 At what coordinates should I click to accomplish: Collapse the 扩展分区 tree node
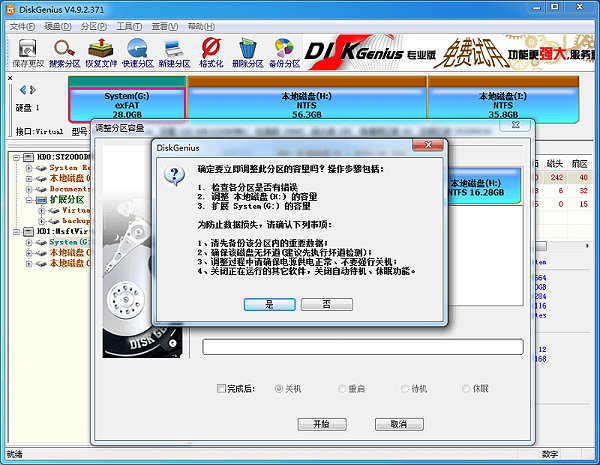[29, 200]
